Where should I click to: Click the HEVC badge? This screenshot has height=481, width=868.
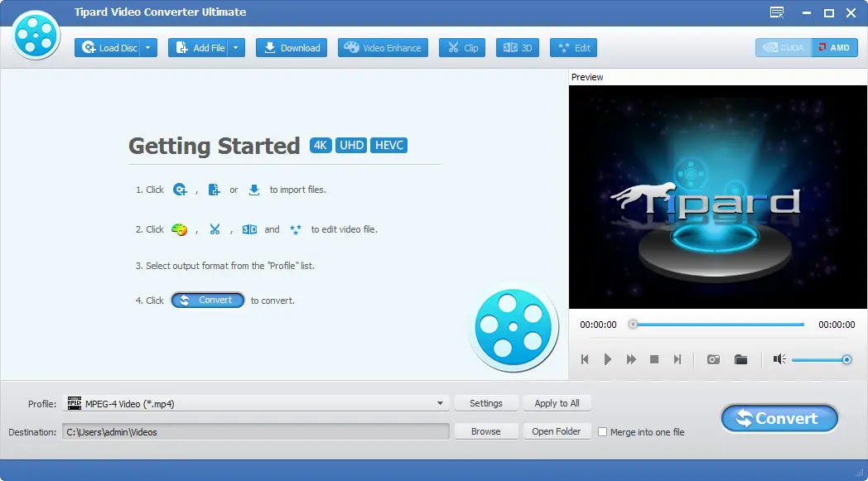(388, 145)
